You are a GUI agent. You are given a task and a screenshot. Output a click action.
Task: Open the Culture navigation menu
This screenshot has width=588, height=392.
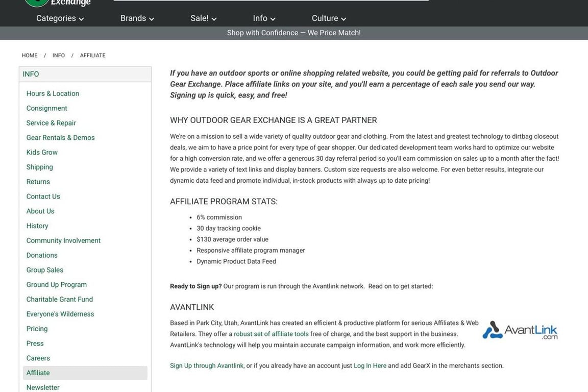pos(329,18)
